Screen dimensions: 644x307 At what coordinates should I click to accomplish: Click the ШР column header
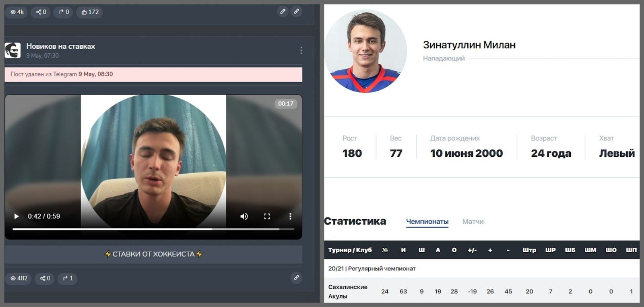pyautogui.click(x=550, y=250)
